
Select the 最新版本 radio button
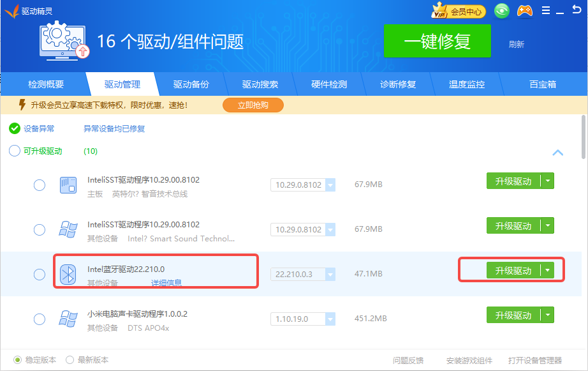tap(70, 360)
